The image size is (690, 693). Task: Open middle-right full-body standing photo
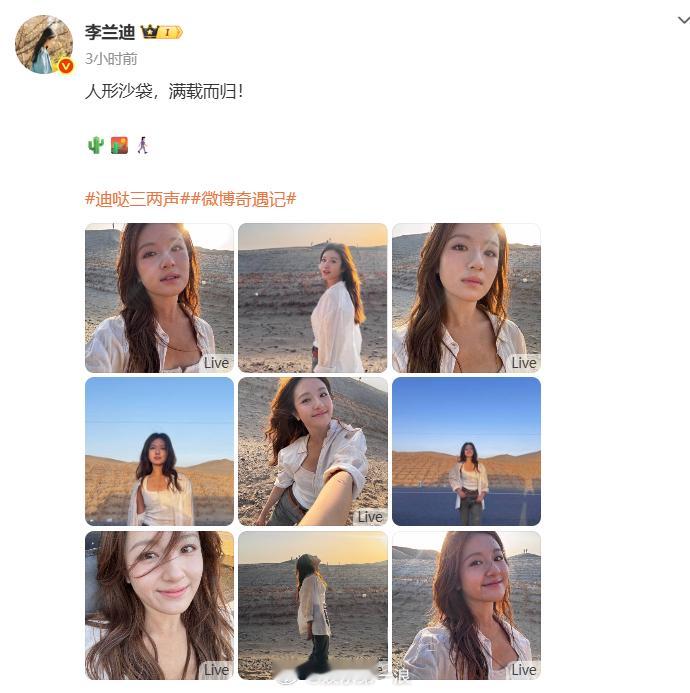pyautogui.click(x=466, y=451)
